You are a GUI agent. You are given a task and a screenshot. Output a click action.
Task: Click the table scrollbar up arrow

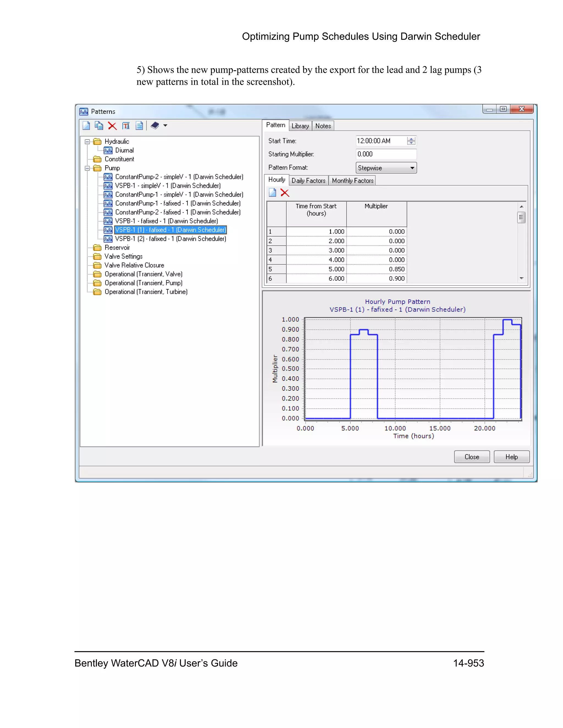coord(521,207)
